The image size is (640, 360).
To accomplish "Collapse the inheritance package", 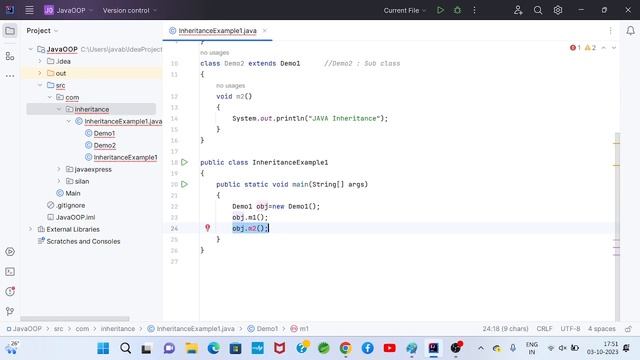I will point(59,109).
